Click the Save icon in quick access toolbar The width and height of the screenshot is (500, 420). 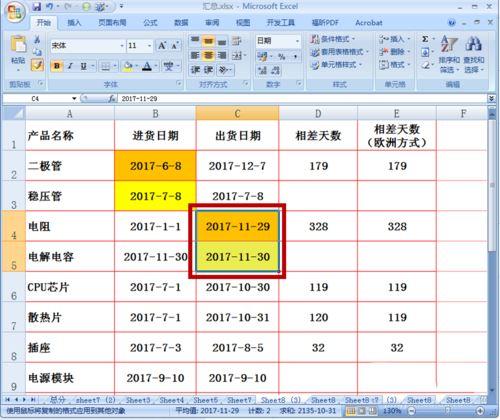tap(37, 6)
